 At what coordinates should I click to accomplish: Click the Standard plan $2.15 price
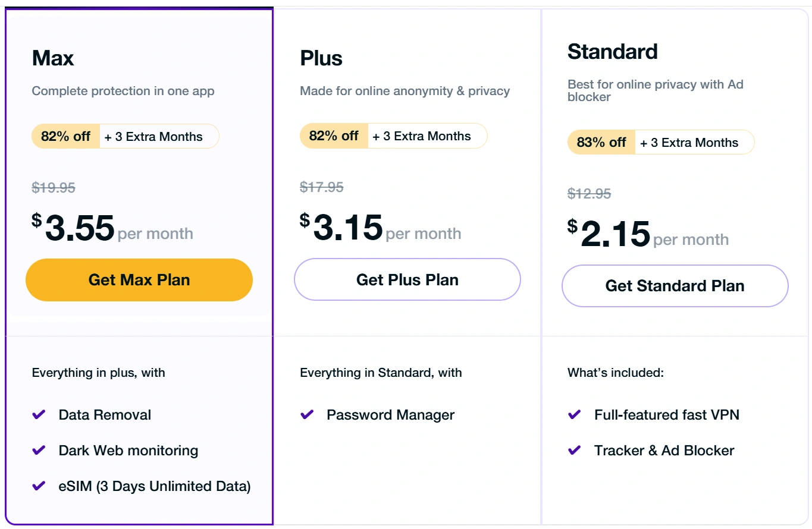[x=615, y=234]
